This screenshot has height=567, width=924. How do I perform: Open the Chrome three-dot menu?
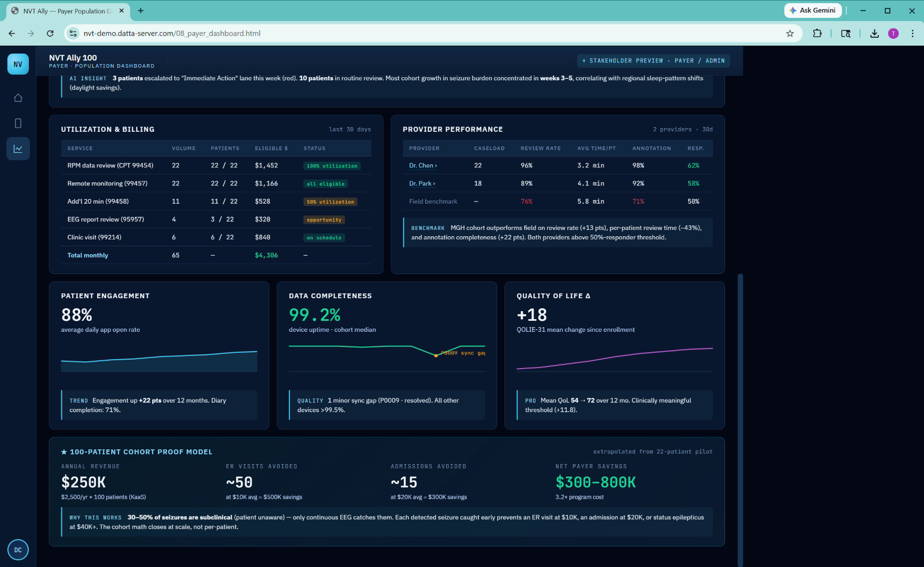[x=912, y=33]
